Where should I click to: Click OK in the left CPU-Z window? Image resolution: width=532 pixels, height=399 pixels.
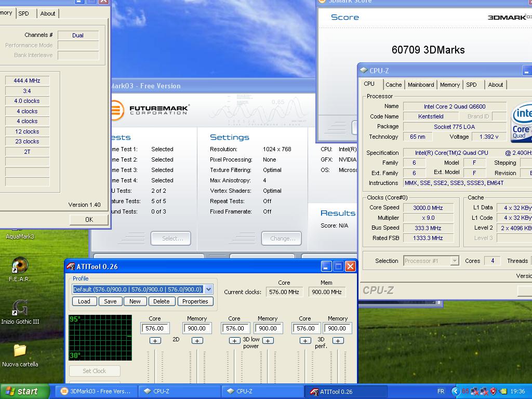pyautogui.click(x=89, y=220)
